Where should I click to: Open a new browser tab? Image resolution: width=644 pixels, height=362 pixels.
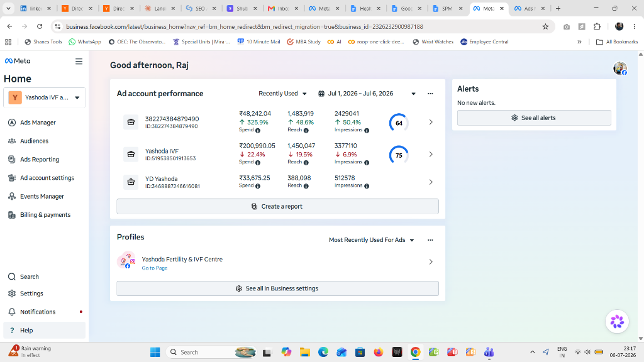coord(558,8)
